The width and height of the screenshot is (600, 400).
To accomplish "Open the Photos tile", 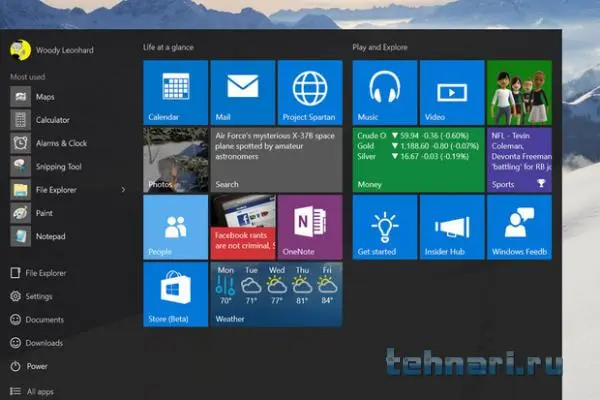I will coord(176,160).
